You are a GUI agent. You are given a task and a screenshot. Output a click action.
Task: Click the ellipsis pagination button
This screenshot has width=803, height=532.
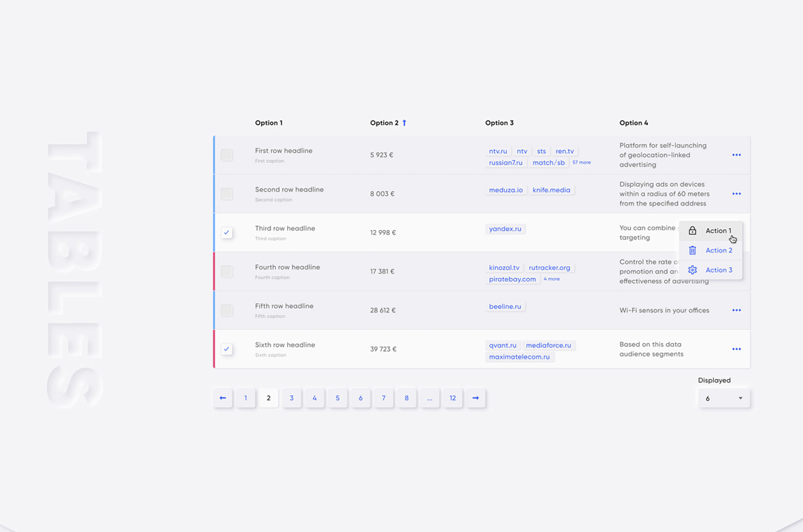(x=430, y=398)
